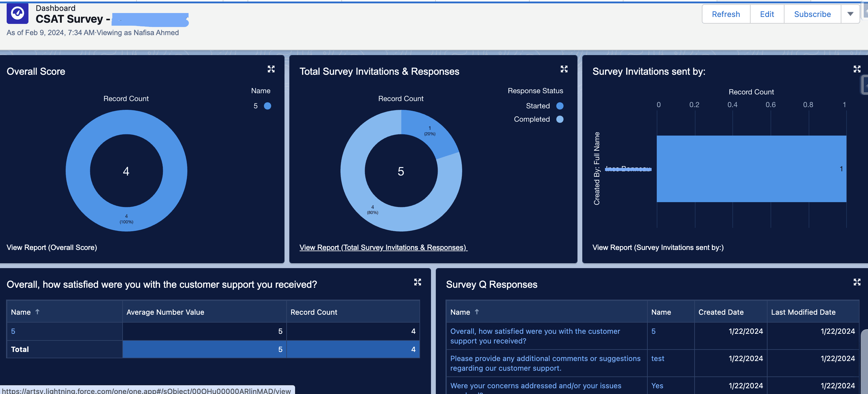Click the blue Record Count bar
The height and width of the screenshot is (394, 868).
[x=751, y=169]
